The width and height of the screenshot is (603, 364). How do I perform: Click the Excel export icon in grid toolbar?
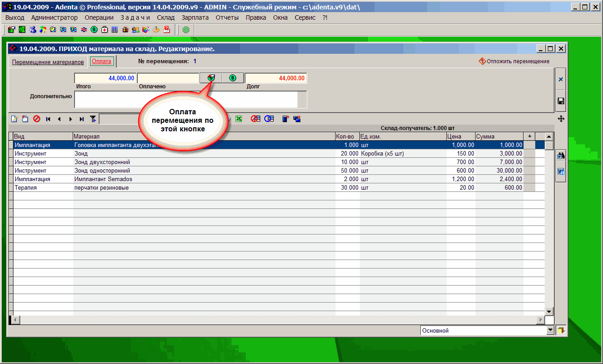click(239, 119)
